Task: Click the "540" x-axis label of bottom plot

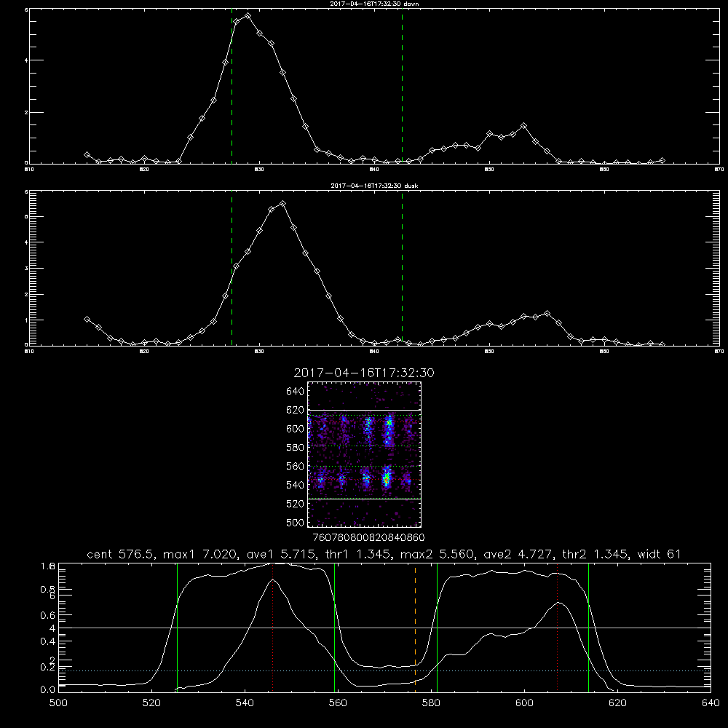Action: (245, 703)
